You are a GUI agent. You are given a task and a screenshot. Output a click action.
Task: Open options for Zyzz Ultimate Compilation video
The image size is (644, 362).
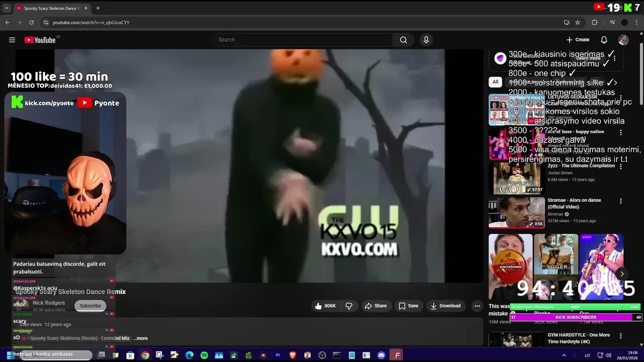620,166
